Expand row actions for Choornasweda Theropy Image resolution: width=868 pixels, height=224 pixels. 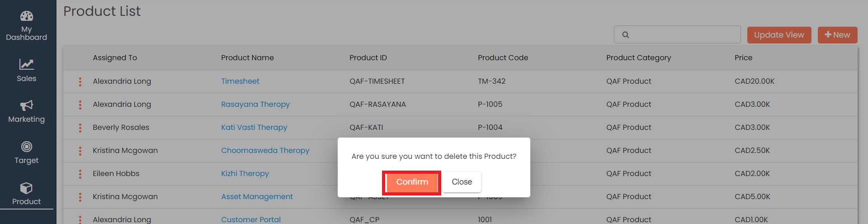click(x=80, y=151)
